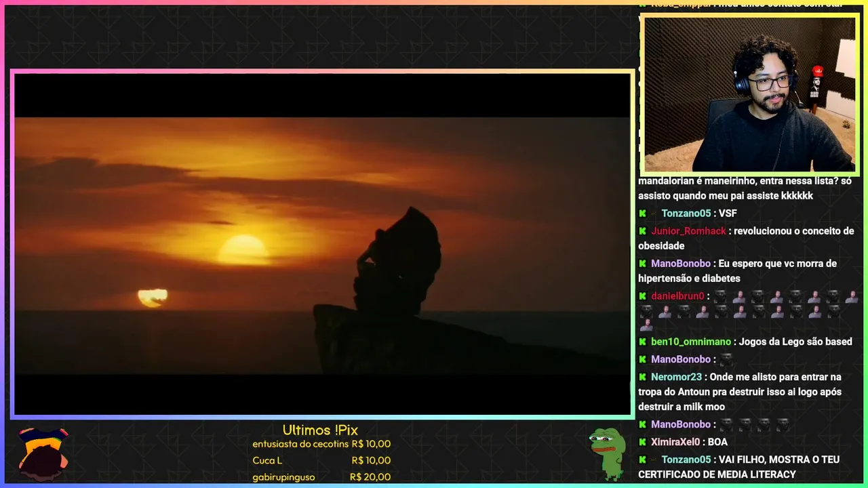Click donor name 'Cuca L'
Viewport: 868px width, 488px height.
(267, 460)
